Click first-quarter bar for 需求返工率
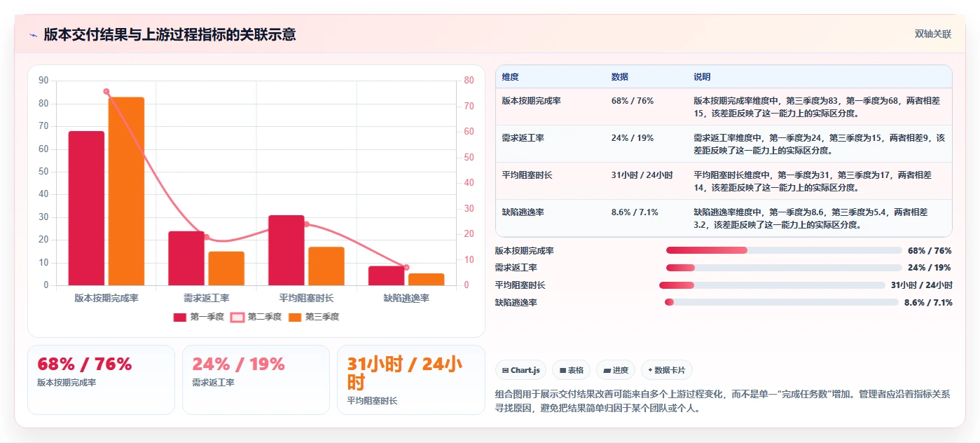Image resolution: width=980 pixels, height=443 pixels. click(x=186, y=258)
